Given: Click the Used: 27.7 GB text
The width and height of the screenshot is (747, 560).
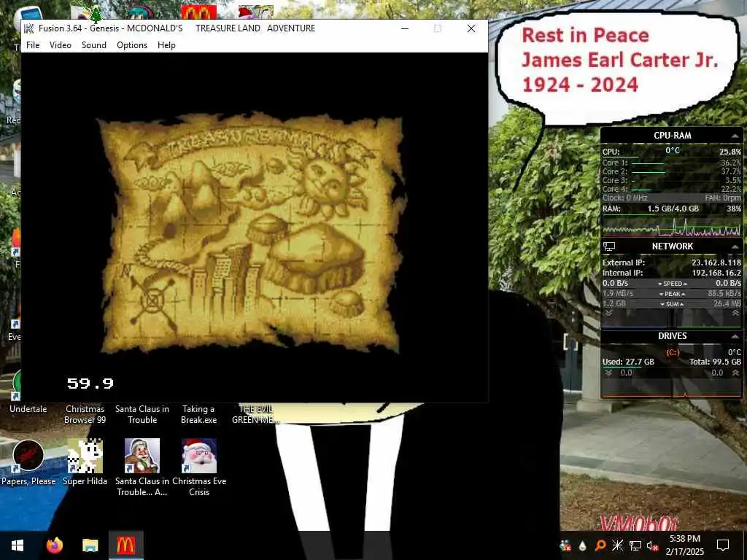Looking at the screenshot, I should 628,362.
